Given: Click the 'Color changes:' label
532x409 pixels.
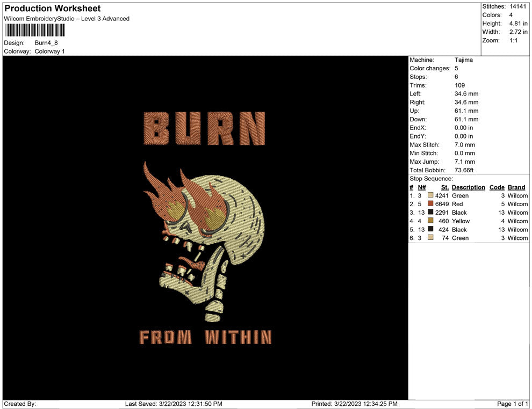Looking at the screenshot, I should [x=430, y=68].
